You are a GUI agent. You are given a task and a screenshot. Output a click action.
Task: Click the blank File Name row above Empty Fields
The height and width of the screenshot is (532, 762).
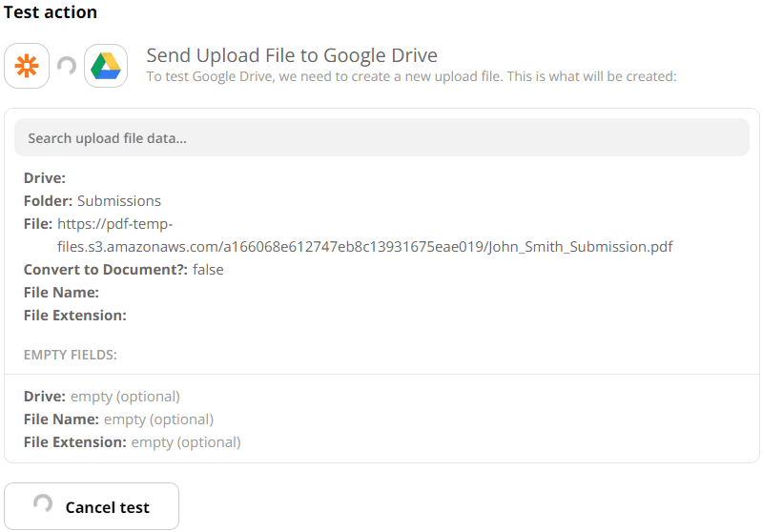coord(61,293)
